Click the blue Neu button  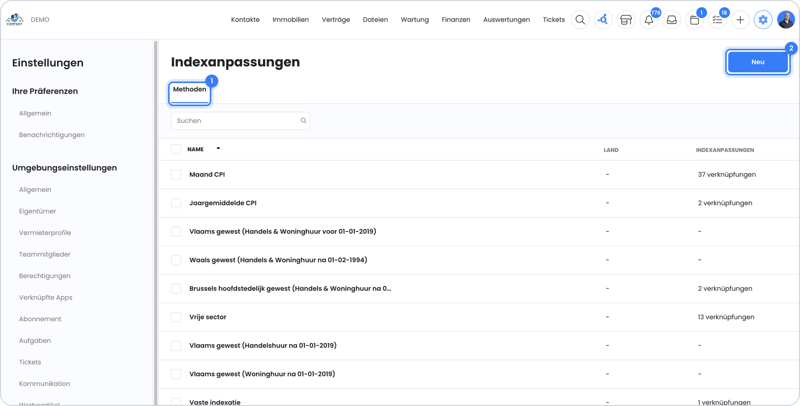(758, 62)
